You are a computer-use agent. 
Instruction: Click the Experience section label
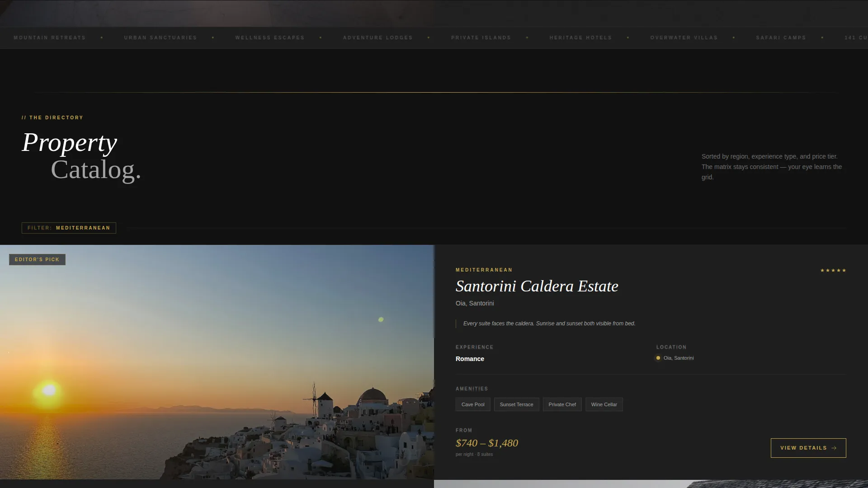point(475,347)
